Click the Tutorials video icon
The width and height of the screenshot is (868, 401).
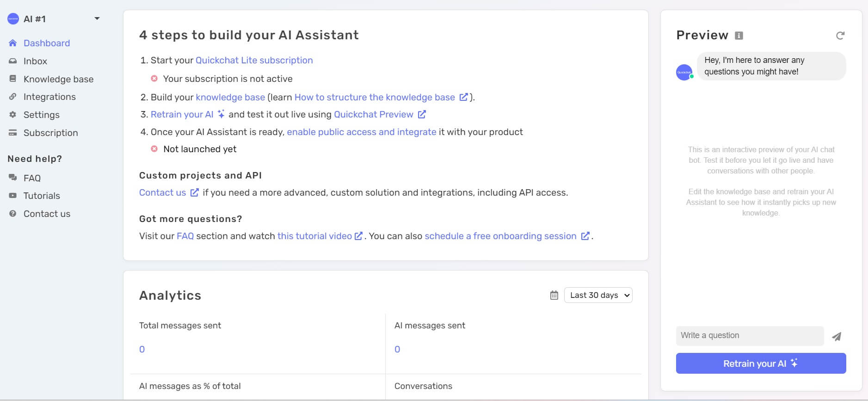point(13,196)
